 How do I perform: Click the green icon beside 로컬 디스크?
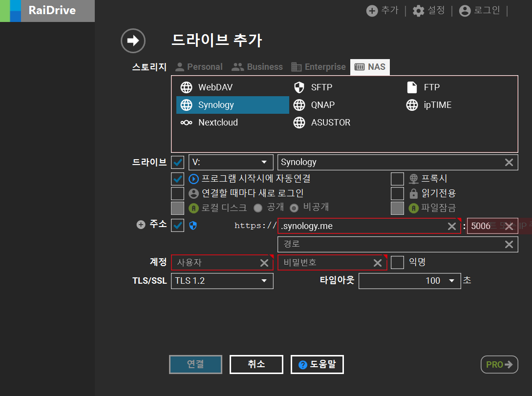coord(193,208)
